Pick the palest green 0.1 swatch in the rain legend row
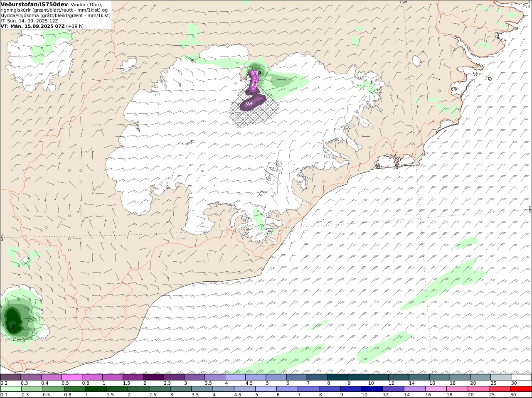532x398 pixels. pyautogui.click(x=11, y=389)
